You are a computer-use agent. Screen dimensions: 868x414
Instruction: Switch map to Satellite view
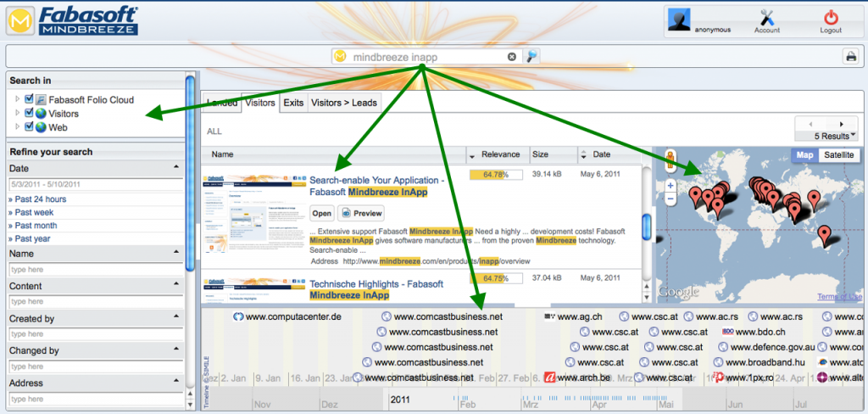point(838,155)
